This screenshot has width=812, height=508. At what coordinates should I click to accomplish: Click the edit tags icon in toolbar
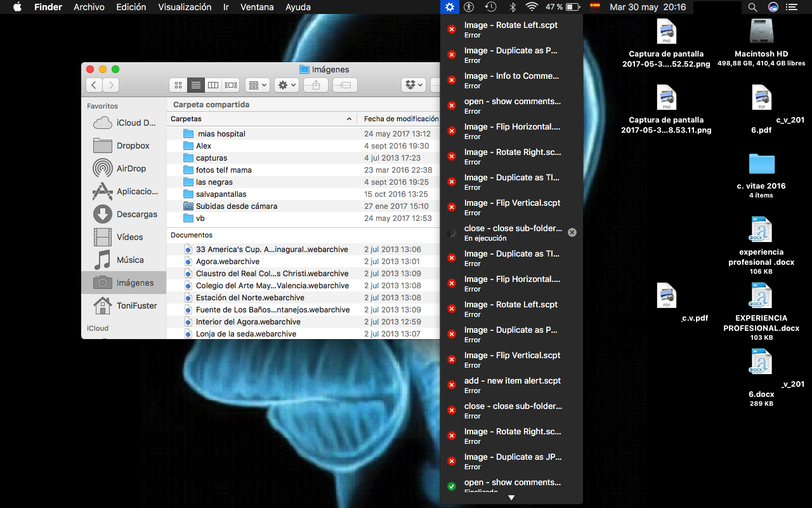coord(345,85)
